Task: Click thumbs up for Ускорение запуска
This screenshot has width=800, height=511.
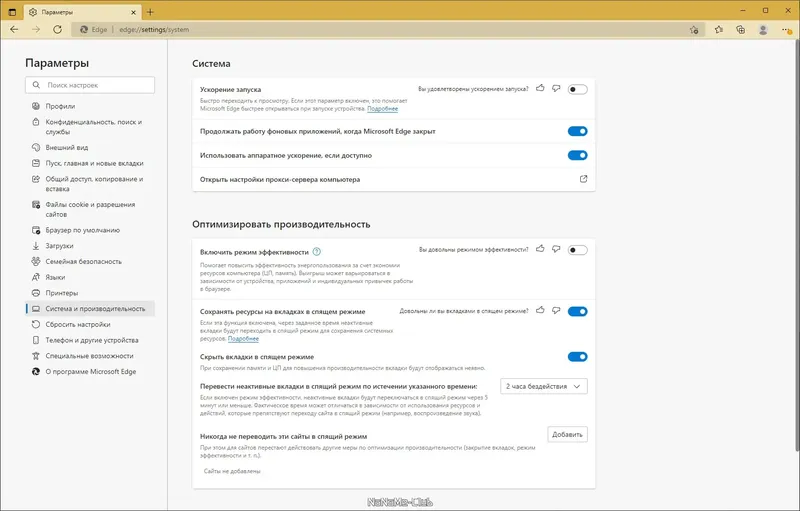Action: [x=540, y=88]
